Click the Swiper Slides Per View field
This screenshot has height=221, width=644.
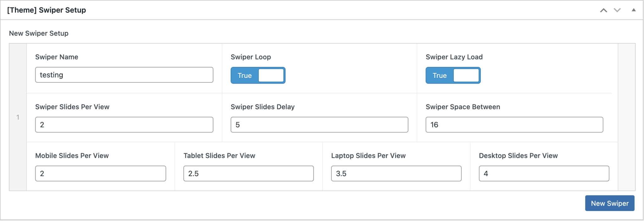coord(124,124)
